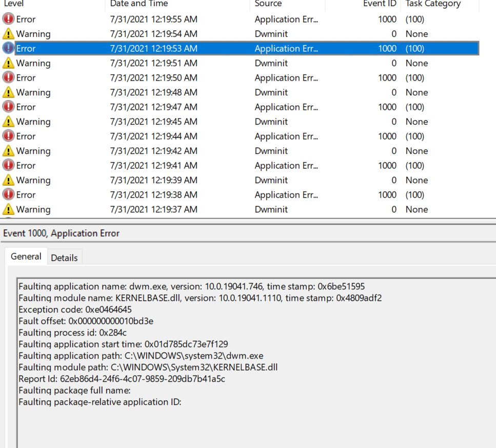496x448 pixels.
Task: Click the Event ID column header
Action: (x=379, y=4)
